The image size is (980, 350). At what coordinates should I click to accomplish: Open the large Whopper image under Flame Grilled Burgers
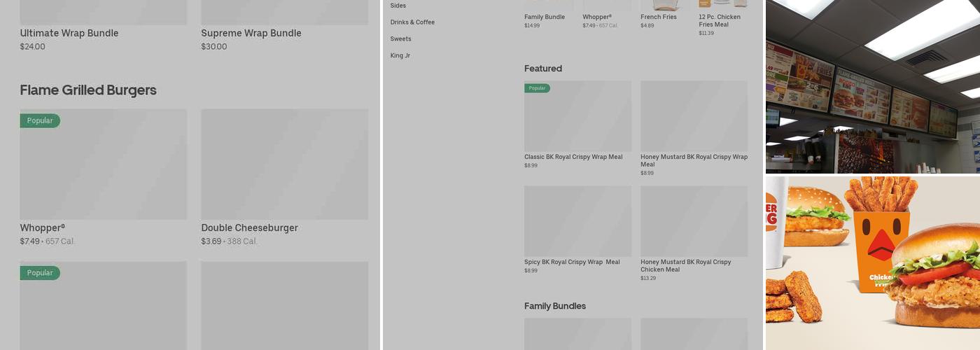coord(103,164)
